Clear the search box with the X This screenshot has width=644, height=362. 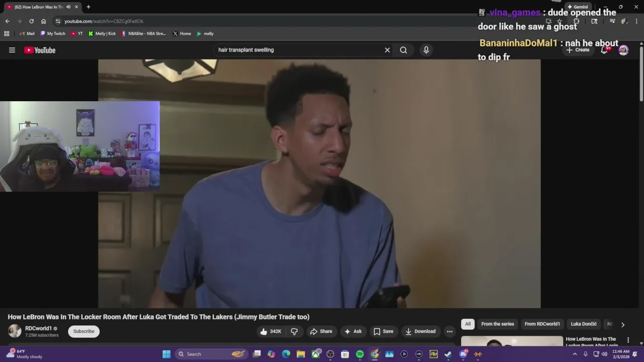387,50
